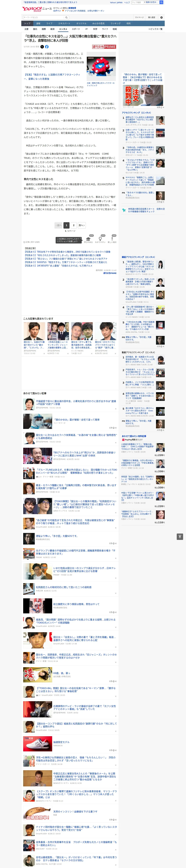Click into the キーワードを入力 search field
The width and height of the screenshot is (186, 868).
coord(44,18)
